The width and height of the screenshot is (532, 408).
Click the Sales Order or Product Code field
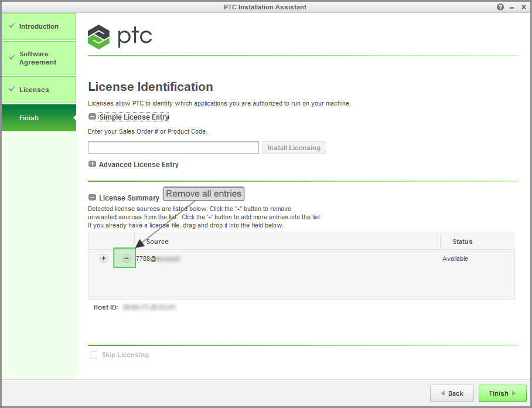[173, 148]
